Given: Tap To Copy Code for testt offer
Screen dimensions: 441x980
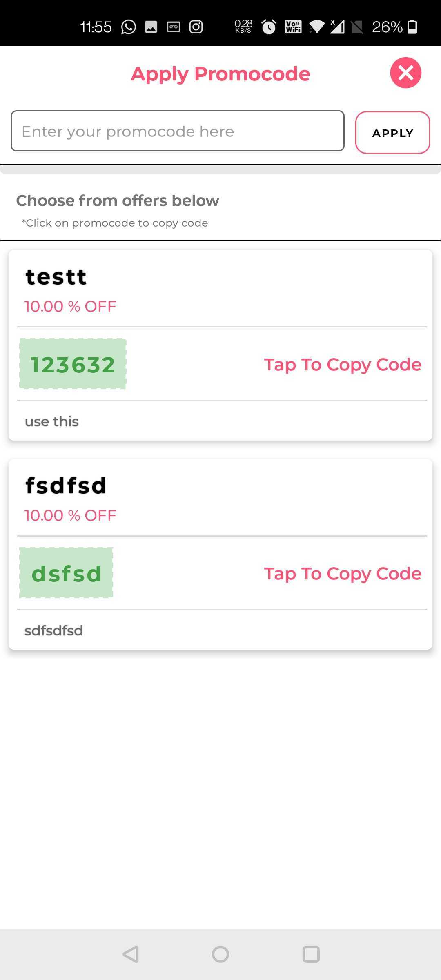Looking at the screenshot, I should tap(343, 365).
